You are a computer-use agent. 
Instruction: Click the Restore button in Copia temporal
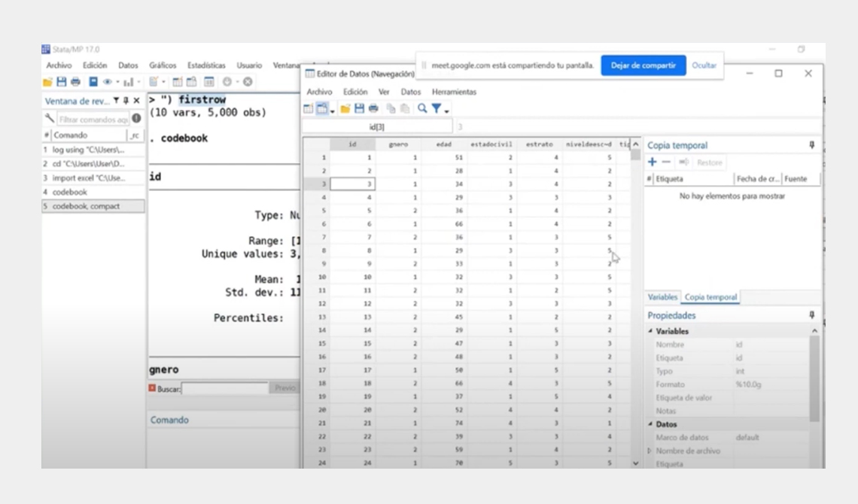(x=710, y=162)
